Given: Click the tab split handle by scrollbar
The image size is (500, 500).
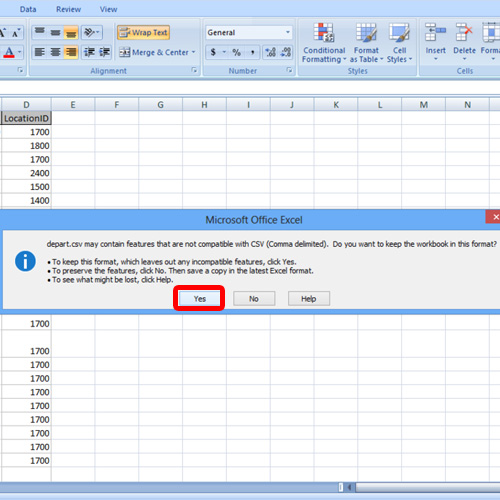Looking at the screenshot, I should point(341,487).
